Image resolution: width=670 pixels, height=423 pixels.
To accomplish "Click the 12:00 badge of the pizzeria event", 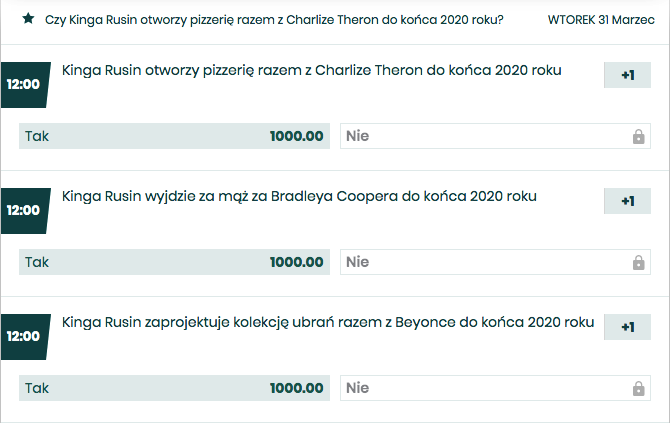I will [x=23, y=84].
